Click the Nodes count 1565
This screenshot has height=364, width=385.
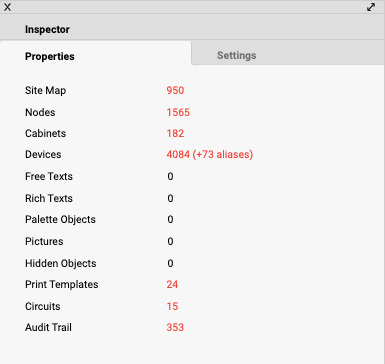coord(178,112)
